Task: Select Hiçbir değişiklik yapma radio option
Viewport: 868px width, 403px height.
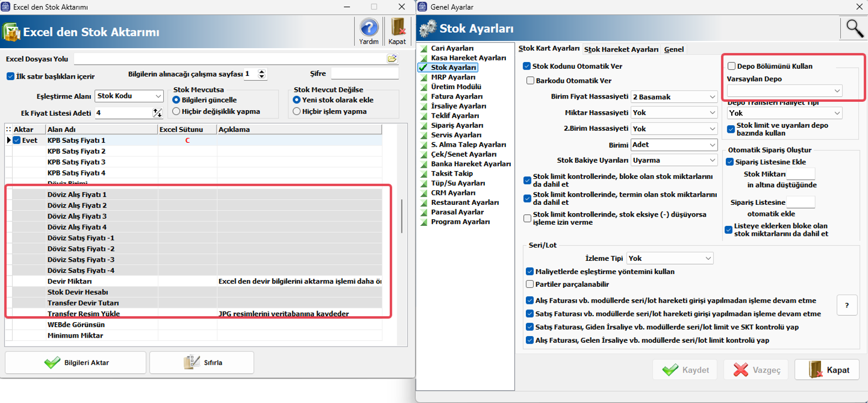Action: (177, 111)
